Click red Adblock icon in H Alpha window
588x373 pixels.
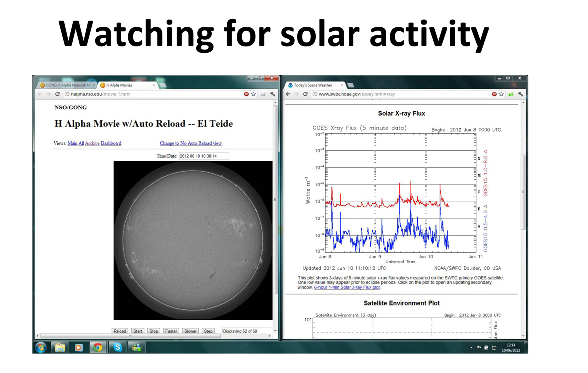246,94
